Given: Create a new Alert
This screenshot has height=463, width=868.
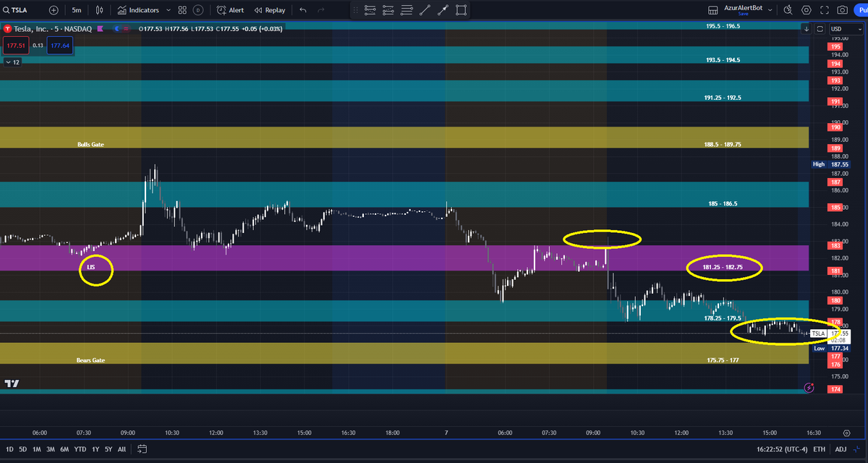Looking at the screenshot, I should [x=231, y=10].
